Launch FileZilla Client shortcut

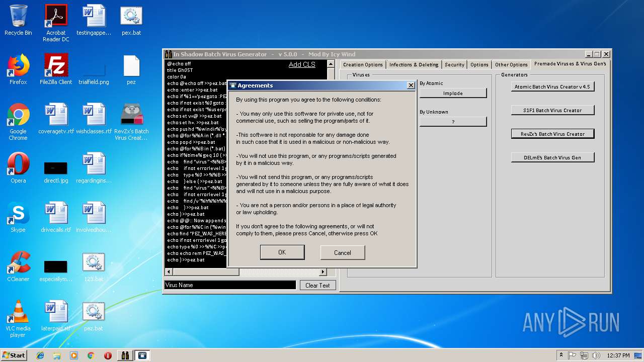click(x=56, y=69)
